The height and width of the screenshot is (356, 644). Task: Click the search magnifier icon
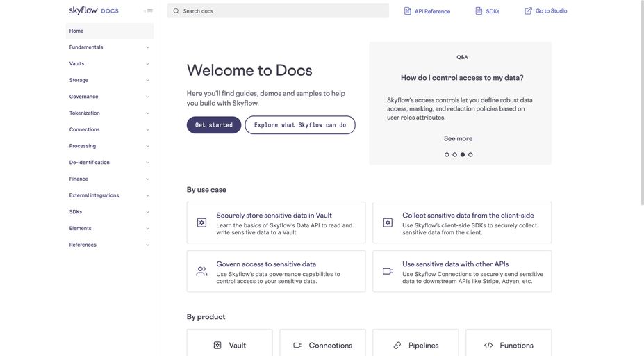176,11
